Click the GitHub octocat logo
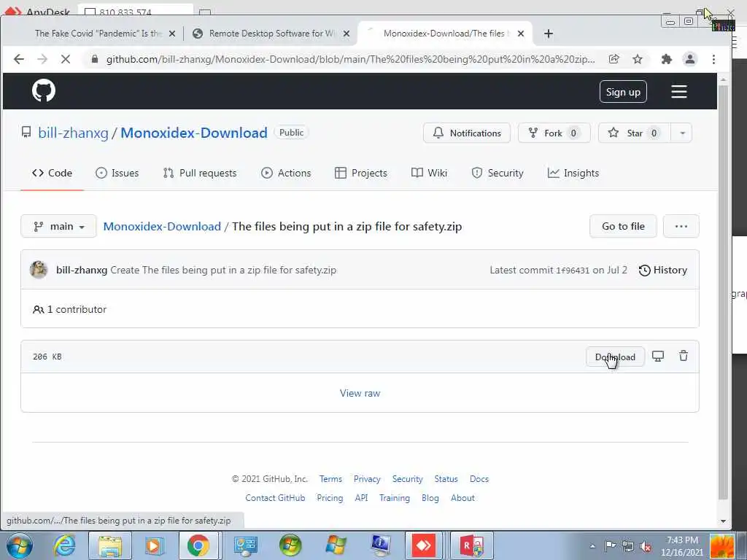747x560 pixels. 43,90
